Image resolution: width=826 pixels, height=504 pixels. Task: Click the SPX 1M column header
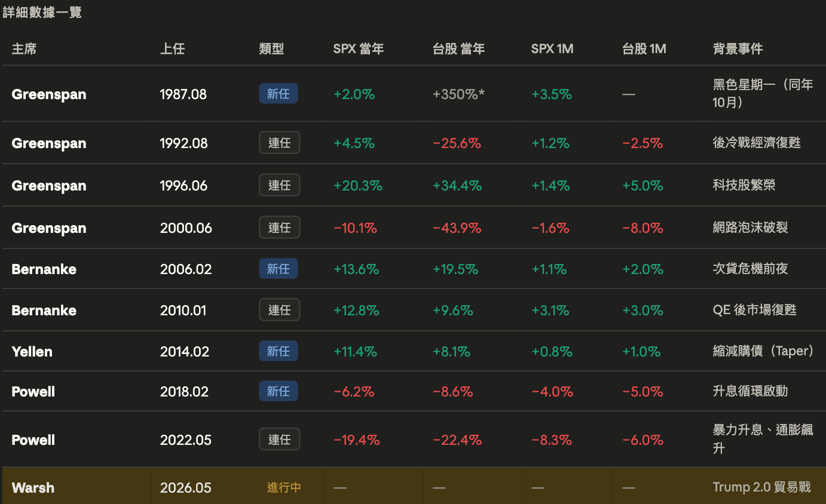pyautogui.click(x=552, y=49)
